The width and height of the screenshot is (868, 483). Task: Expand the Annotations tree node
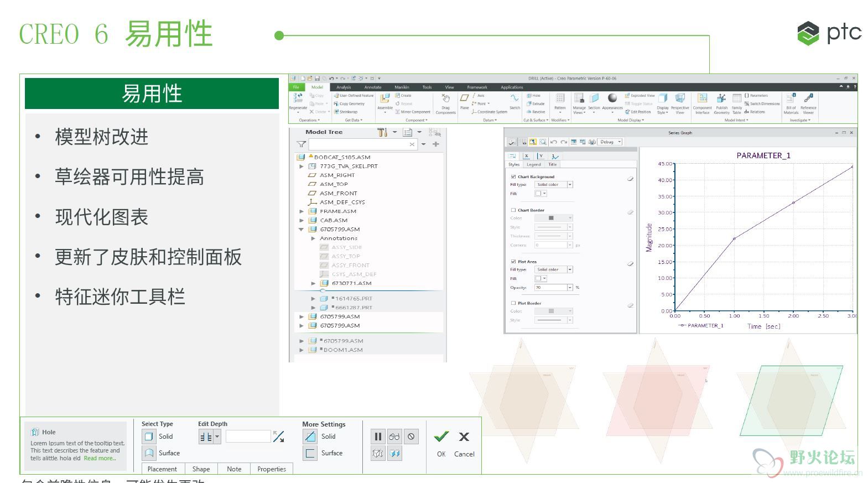pyautogui.click(x=313, y=238)
